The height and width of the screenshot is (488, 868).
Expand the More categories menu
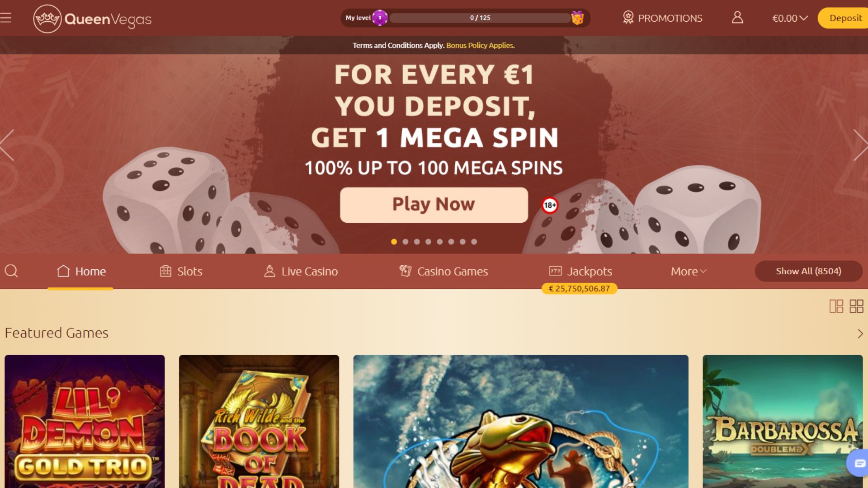[x=689, y=272]
